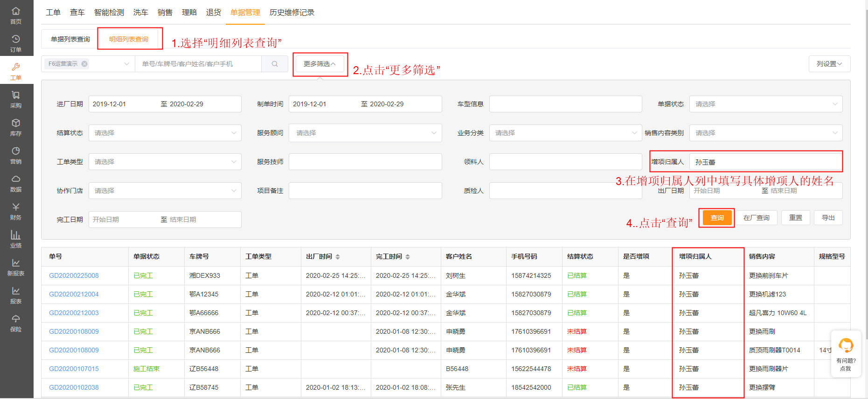Switch to the 洗车 top menu tab
This screenshot has width=868, height=399.
[x=141, y=13]
